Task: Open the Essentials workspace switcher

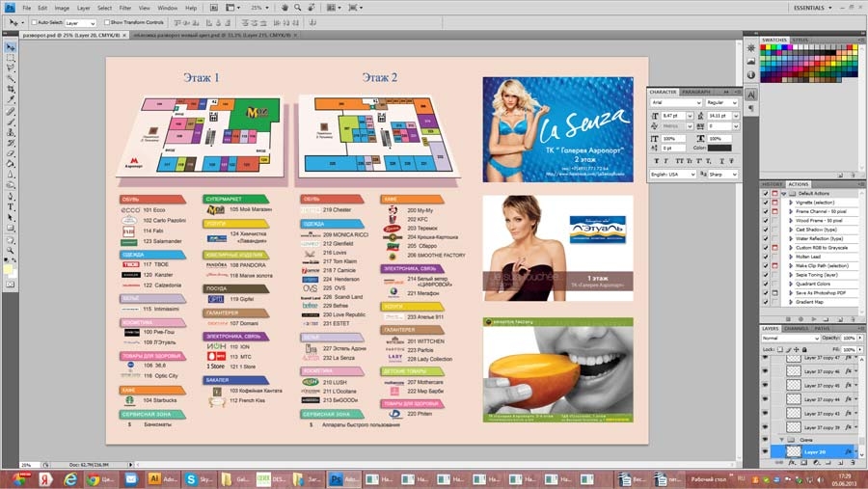Action: [x=812, y=8]
